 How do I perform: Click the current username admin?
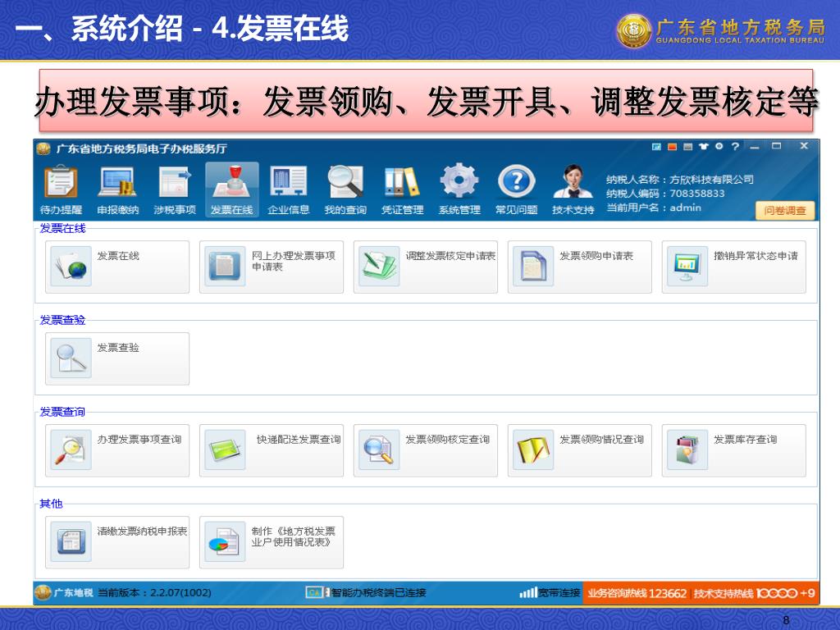(685, 208)
